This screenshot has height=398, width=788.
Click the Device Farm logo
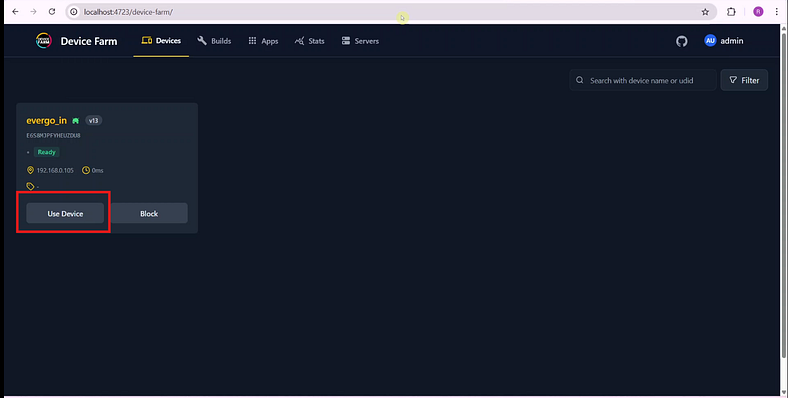click(44, 41)
